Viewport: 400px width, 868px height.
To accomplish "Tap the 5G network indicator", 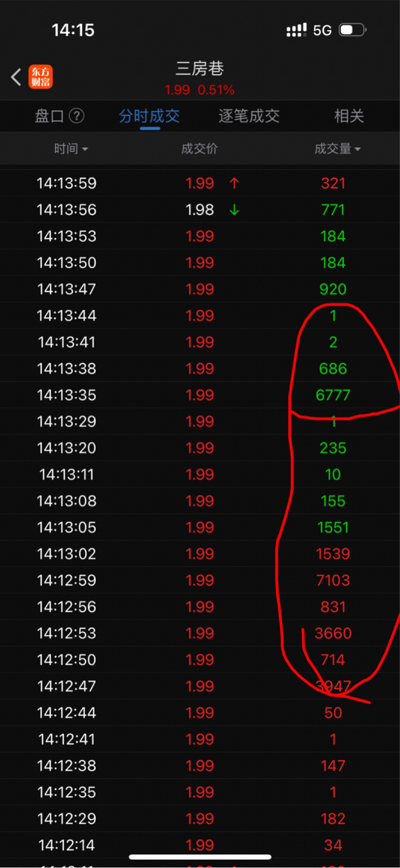I will (x=322, y=30).
